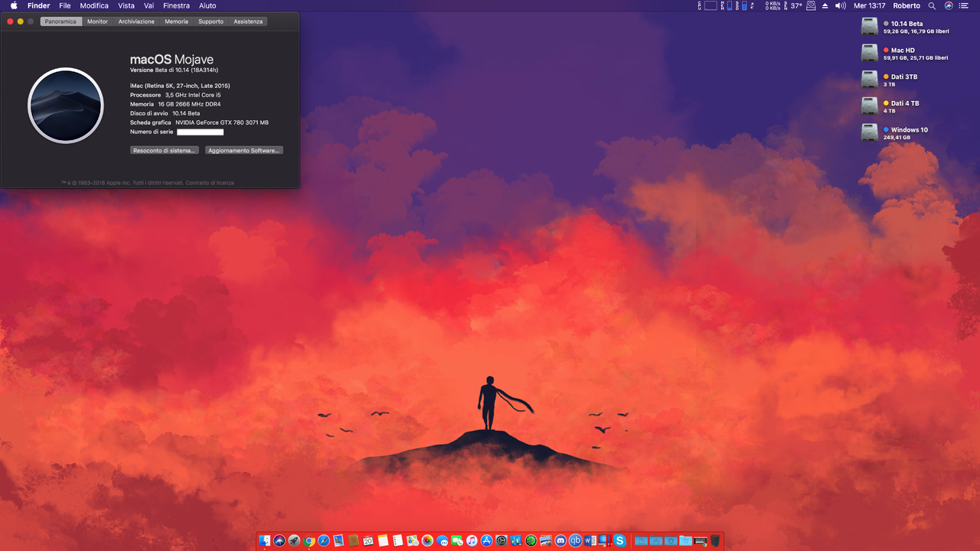
Task: Click Memoria 16 GB 2666 MHz DDR4
Action: click(176, 104)
